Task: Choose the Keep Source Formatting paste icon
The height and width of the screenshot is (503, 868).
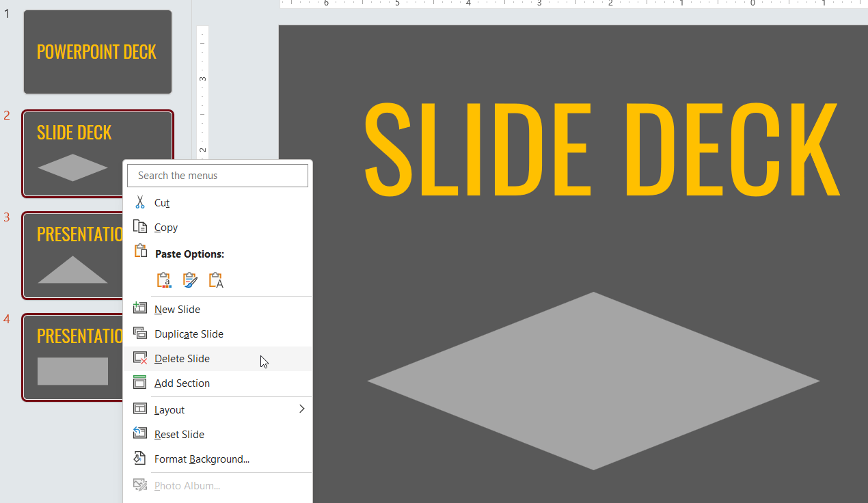Action: pyautogui.click(x=189, y=280)
